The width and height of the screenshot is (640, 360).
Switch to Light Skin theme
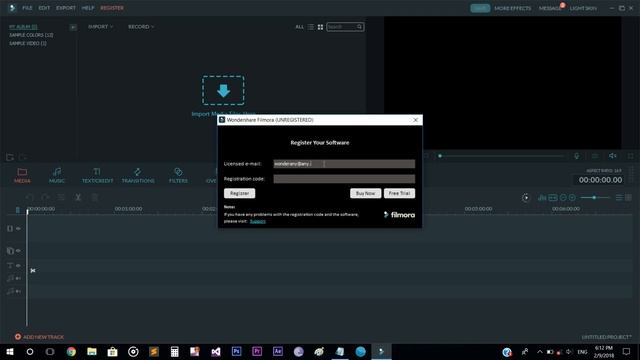pyautogui.click(x=583, y=8)
